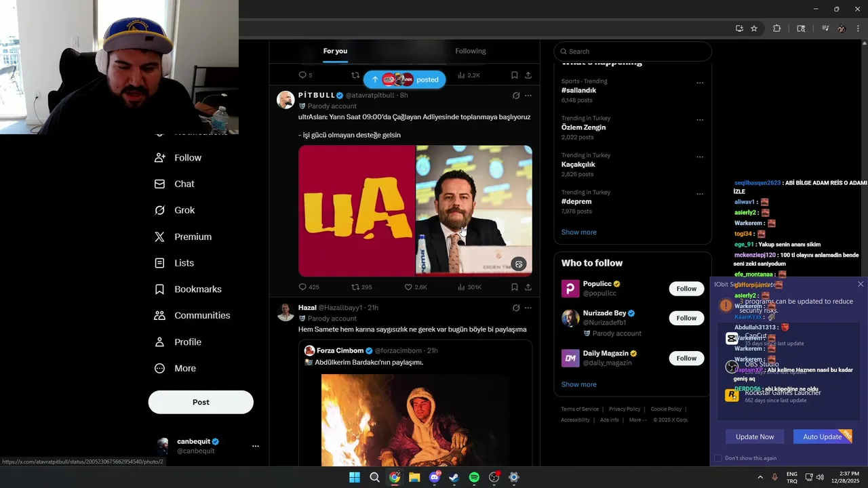Show new posts via the 'posted' pill
Viewport: 868px width, 488px height.
[405, 79]
